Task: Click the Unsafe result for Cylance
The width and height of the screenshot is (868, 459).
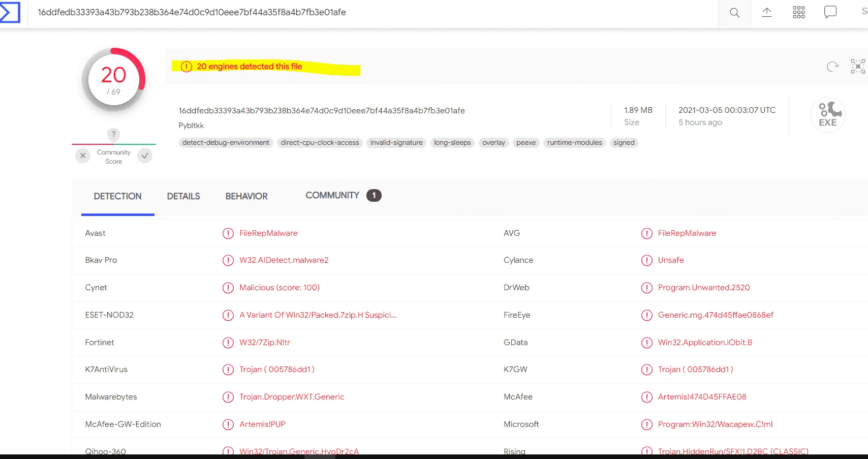Action: pos(671,260)
